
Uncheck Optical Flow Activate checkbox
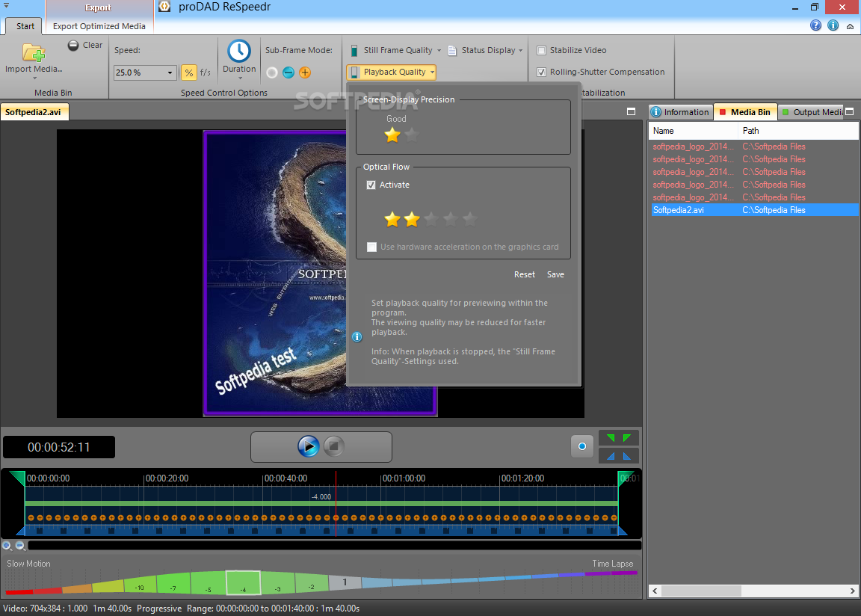pos(371,185)
